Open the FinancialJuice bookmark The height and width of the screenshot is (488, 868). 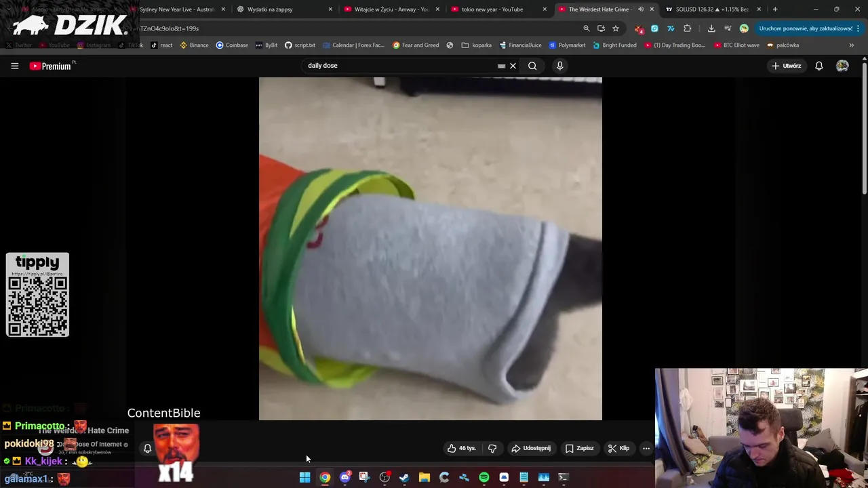(520, 45)
